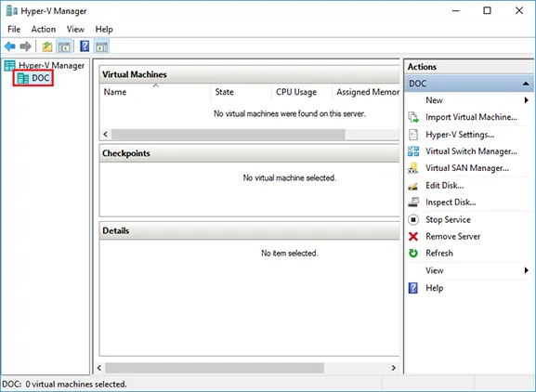Click the Virtual Switch Manager icon
Viewport: 536px width, 392px height.
(413, 151)
